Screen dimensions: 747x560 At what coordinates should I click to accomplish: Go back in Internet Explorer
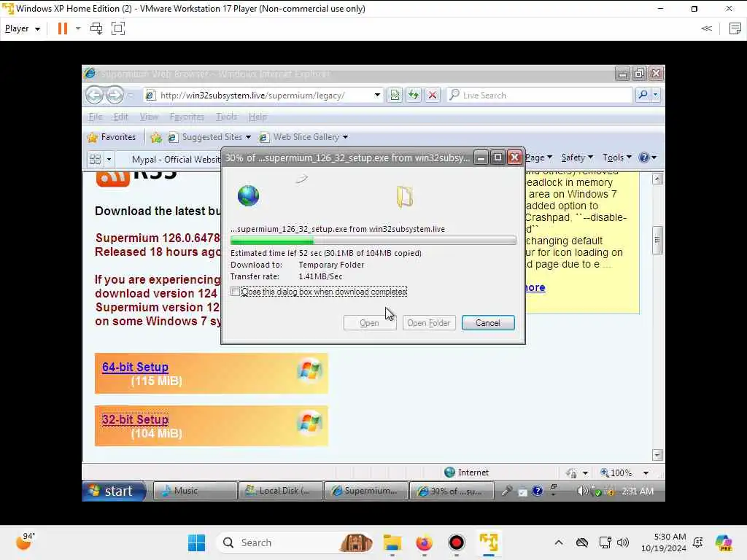(95, 96)
